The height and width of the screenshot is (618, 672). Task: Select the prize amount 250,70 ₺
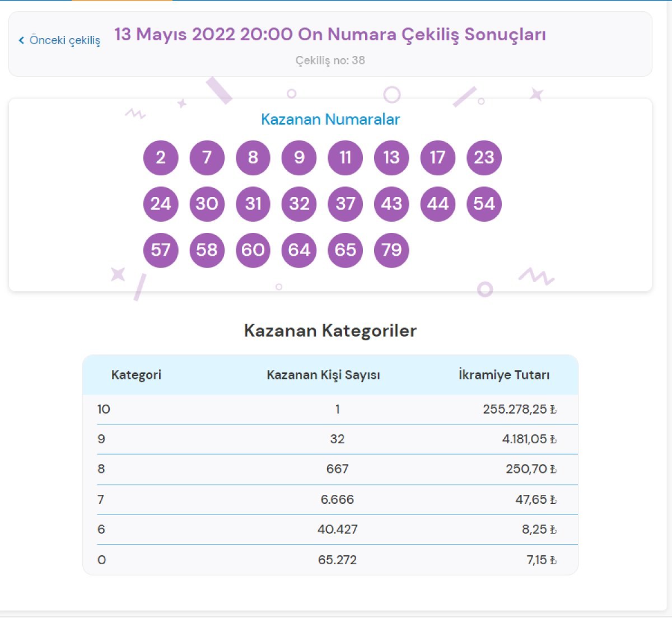[531, 469]
